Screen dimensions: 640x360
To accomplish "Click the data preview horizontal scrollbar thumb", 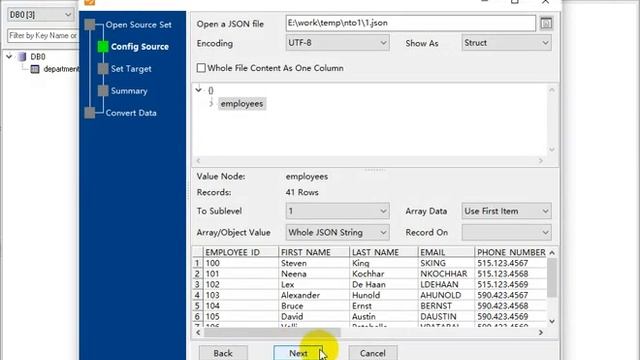I will click(272, 333).
